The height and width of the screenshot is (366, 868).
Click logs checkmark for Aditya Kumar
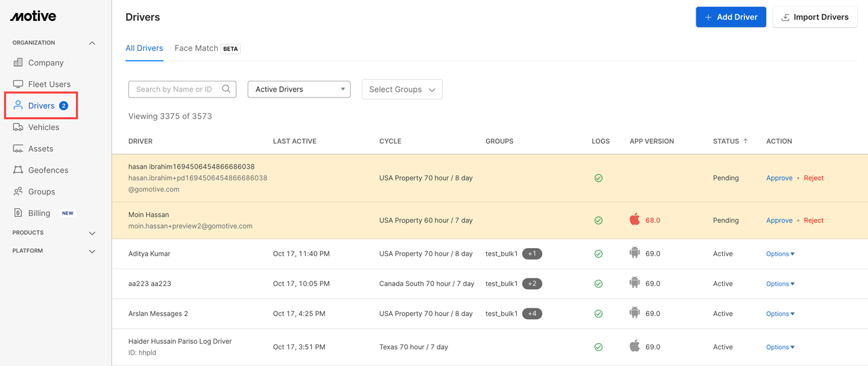coord(598,254)
